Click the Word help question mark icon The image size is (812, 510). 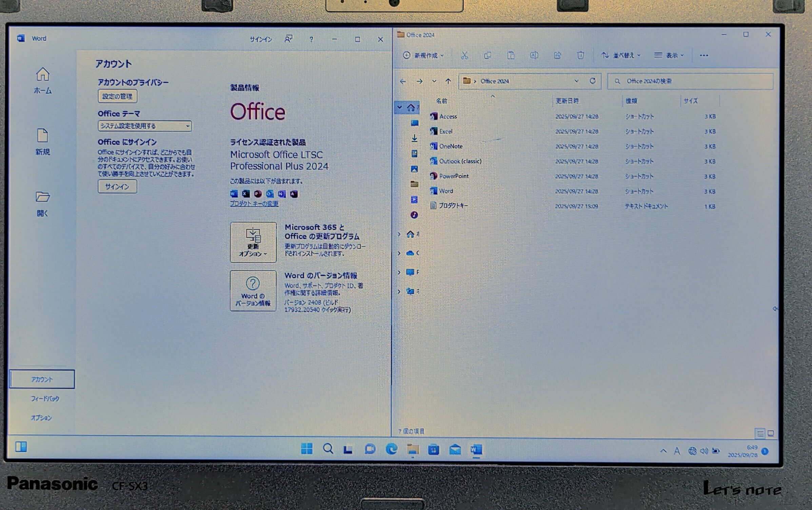coord(311,40)
